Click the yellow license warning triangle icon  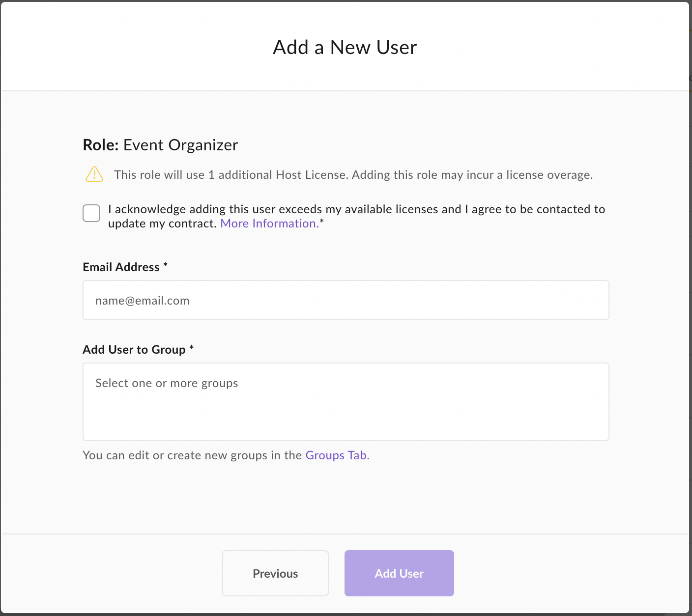(94, 174)
